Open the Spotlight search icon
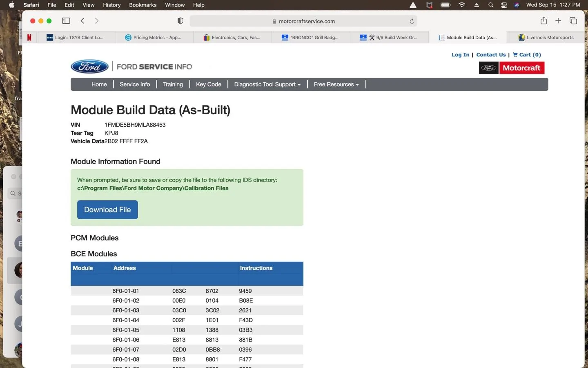 pos(491,5)
